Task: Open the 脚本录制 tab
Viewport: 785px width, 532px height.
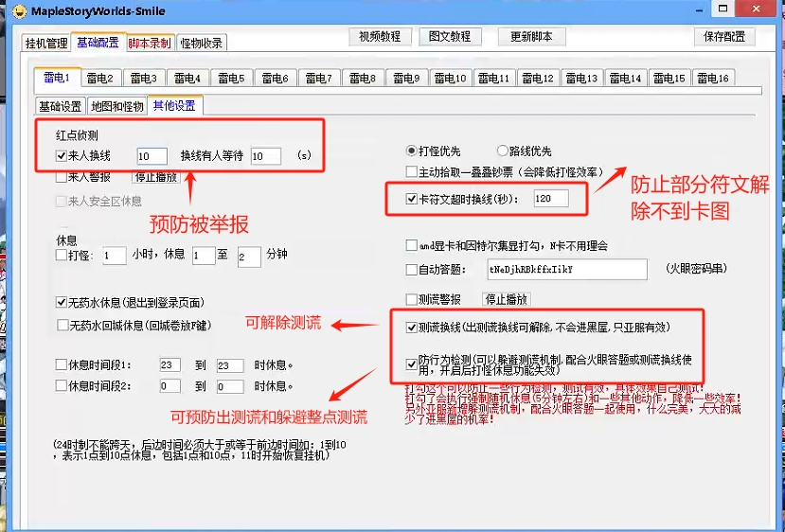Action: click(x=150, y=44)
